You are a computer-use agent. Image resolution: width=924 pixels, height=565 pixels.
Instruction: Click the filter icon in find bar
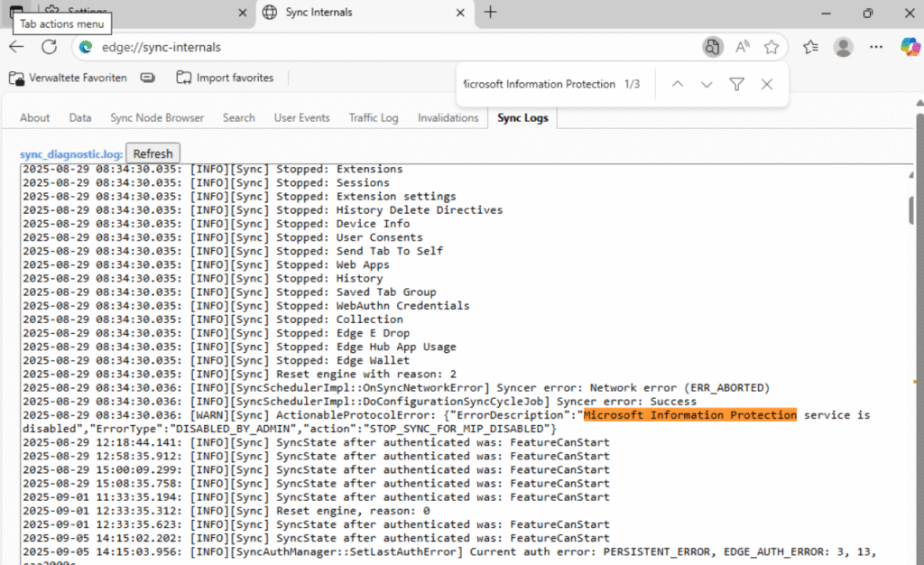click(736, 84)
